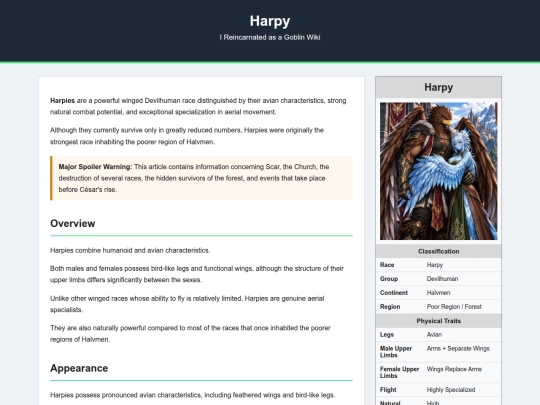
Task: Select the Overview section heading
Action: point(73,224)
